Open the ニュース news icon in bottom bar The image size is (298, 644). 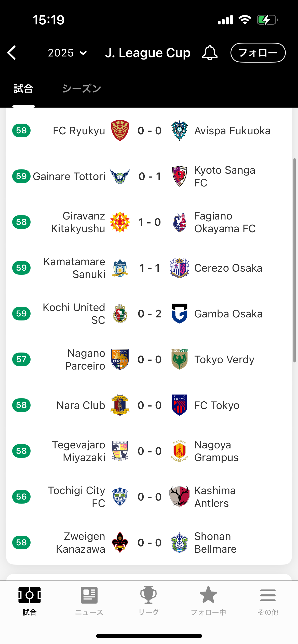(x=89, y=601)
